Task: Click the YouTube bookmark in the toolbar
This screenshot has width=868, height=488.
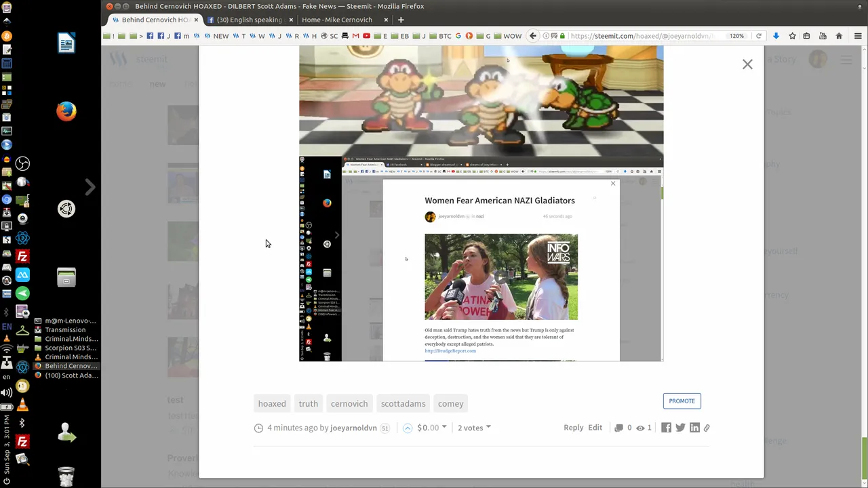Action: coord(366,36)
